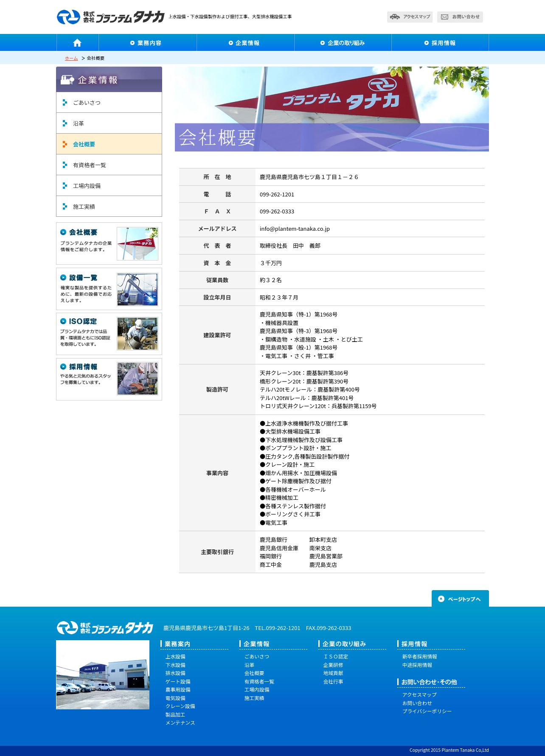Open 製品加工 footer link

tap(175, 715)
